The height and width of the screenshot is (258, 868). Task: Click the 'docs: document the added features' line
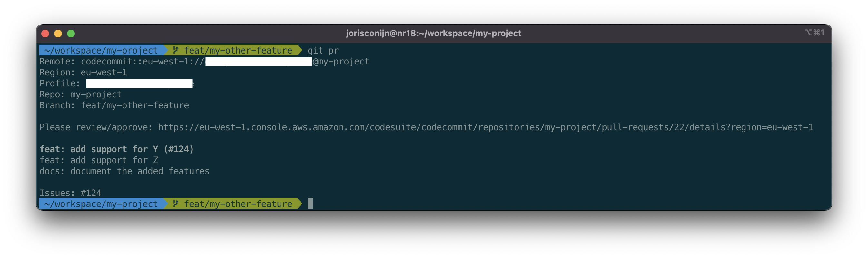coord(124,171)
